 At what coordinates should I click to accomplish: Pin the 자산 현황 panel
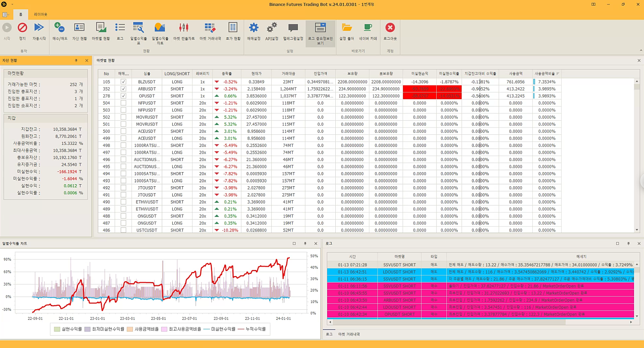76,60
